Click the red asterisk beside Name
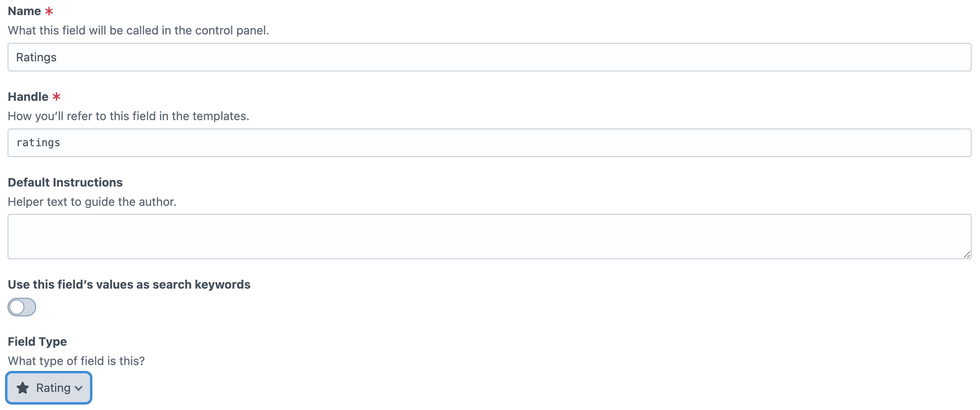980x410 pixels. point(48,11)
